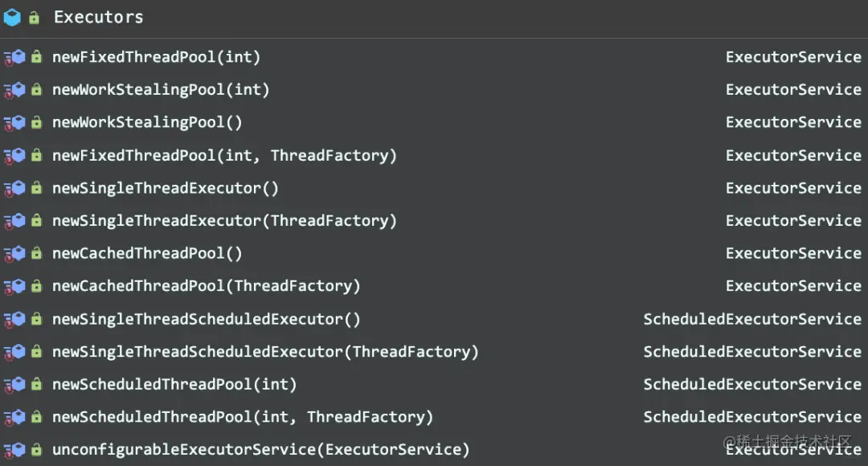Click the Executors class icon in header
Screen dimensions: 868x466
point(12,18)
